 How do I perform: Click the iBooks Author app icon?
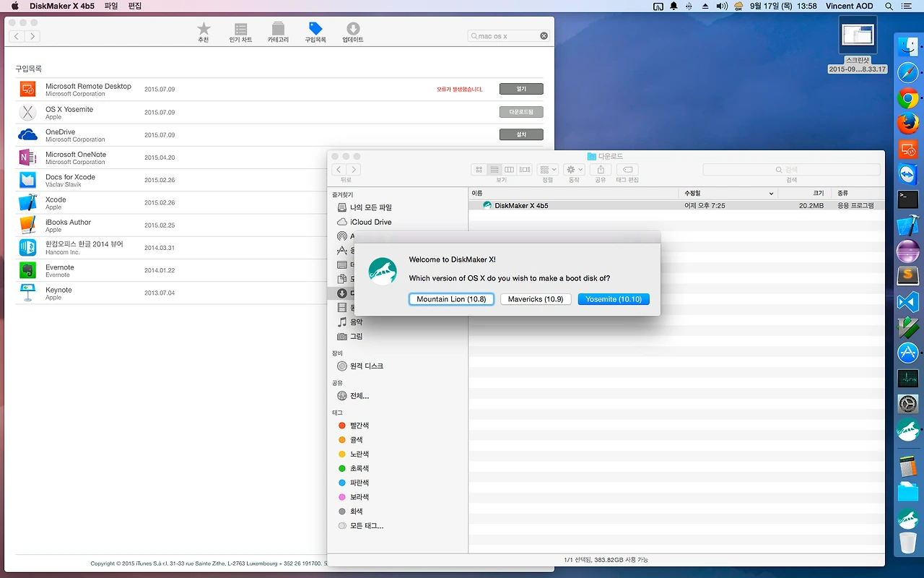27,225
